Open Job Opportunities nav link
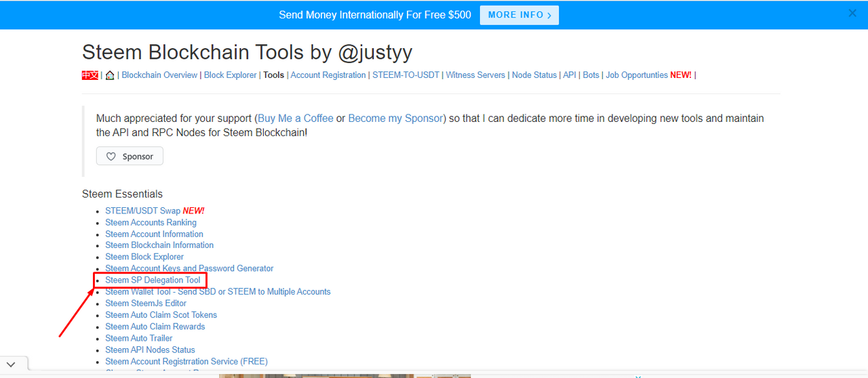 [637, 75]
